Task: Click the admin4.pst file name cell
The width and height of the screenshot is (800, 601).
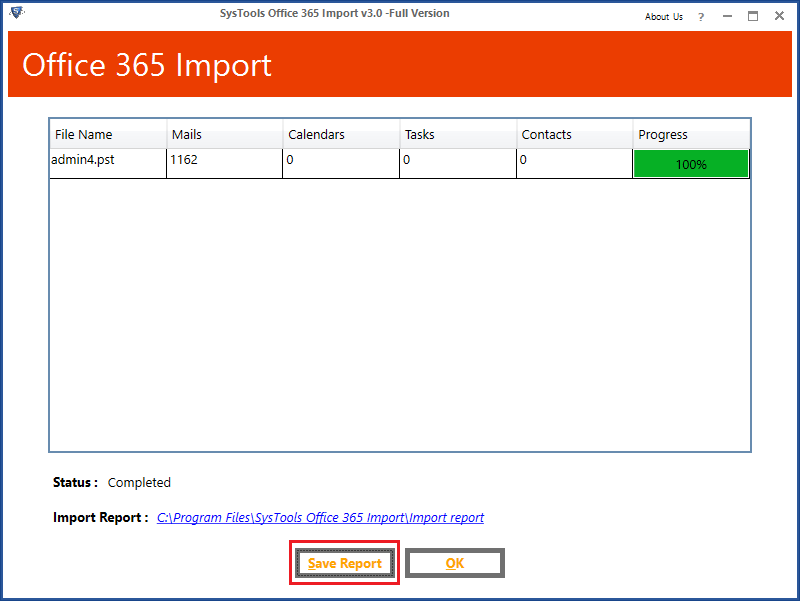Action: 108,163
